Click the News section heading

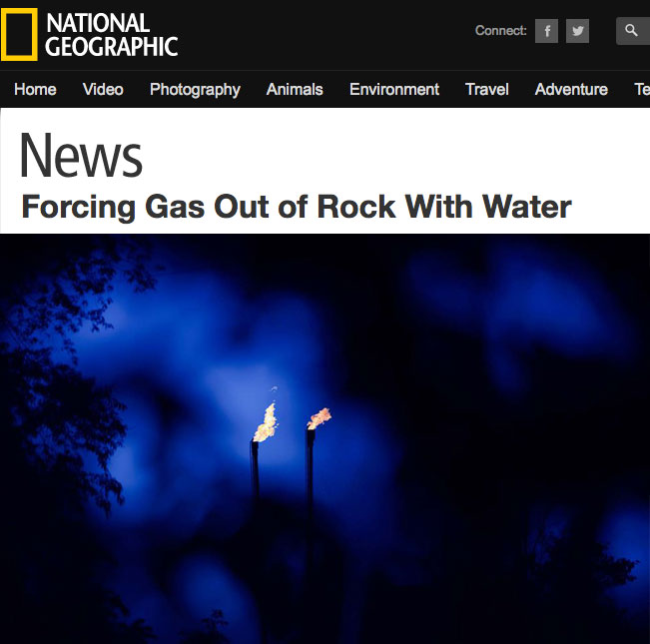point(81,156)
